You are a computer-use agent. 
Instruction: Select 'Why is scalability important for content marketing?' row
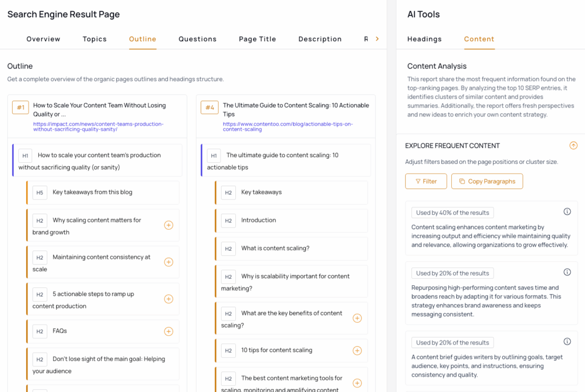pyautogui.click(x=291, y=282)
